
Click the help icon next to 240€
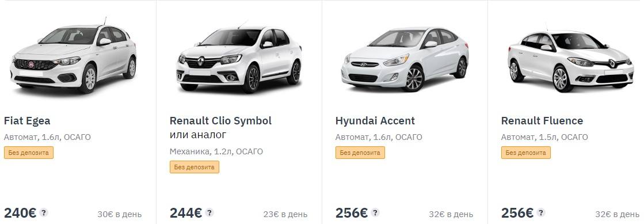click(44, 212)
